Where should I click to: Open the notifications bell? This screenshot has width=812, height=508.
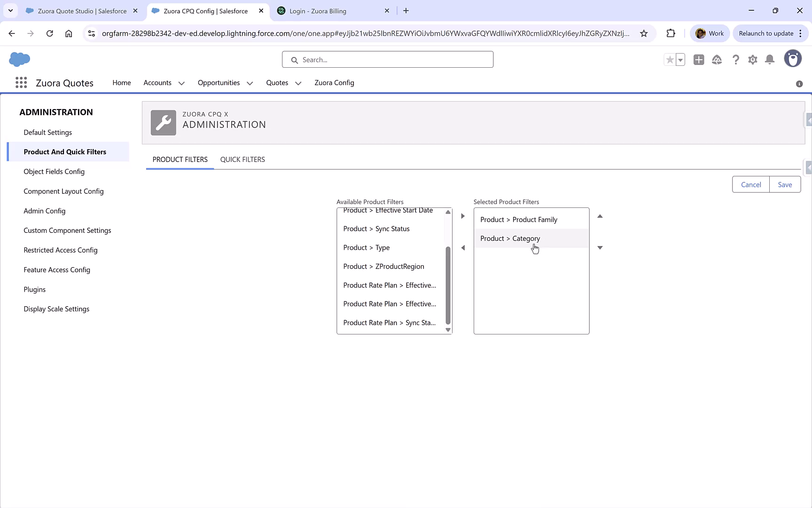point(769,60)
